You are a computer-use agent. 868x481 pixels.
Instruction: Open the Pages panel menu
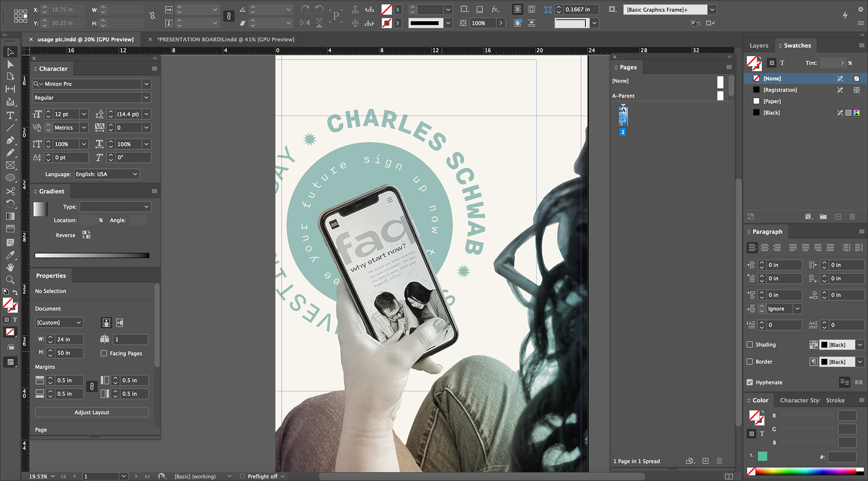tap(729, 67)
